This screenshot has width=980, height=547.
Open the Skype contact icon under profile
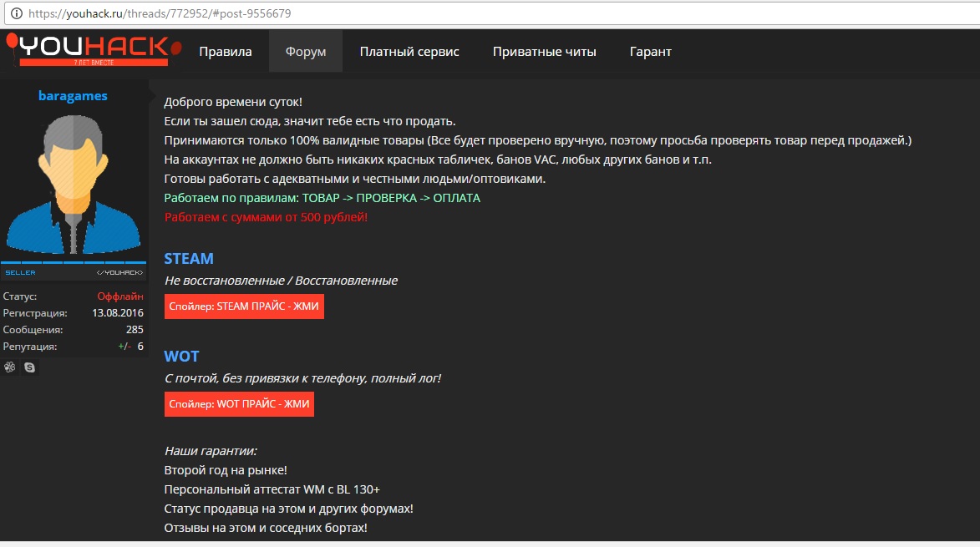pyautogui.click(x=30, y=367)
